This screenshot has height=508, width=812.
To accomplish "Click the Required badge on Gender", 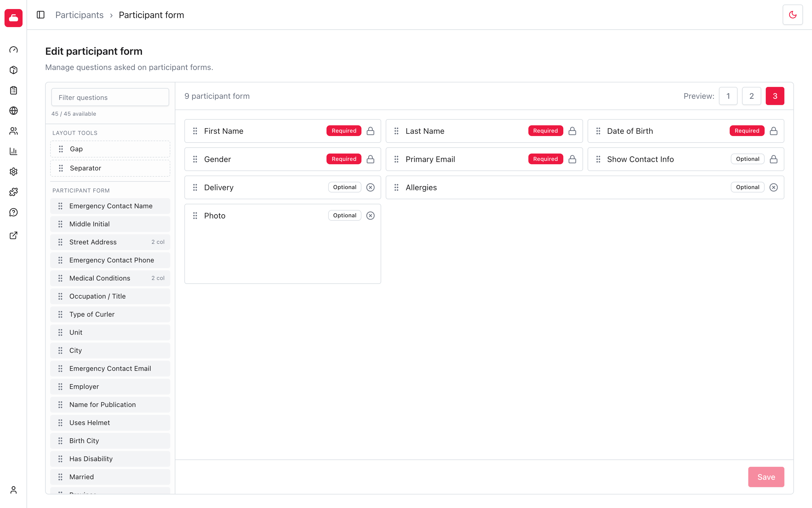I will click(344, 159).
